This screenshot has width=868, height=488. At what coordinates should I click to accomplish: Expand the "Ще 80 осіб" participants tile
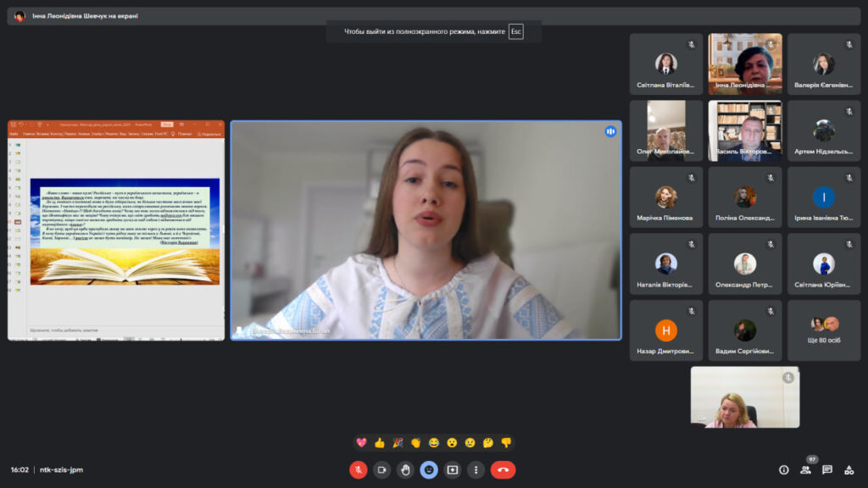[823, 330]
